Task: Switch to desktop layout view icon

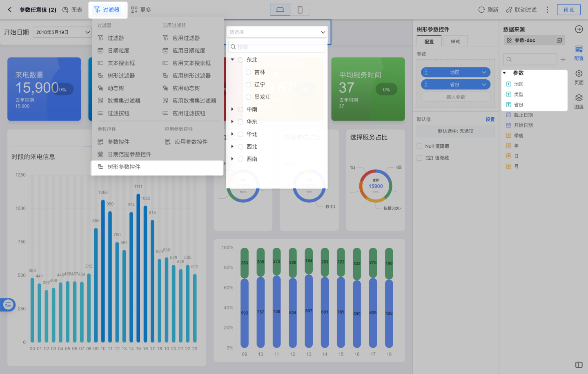Action: click(280, 10)
